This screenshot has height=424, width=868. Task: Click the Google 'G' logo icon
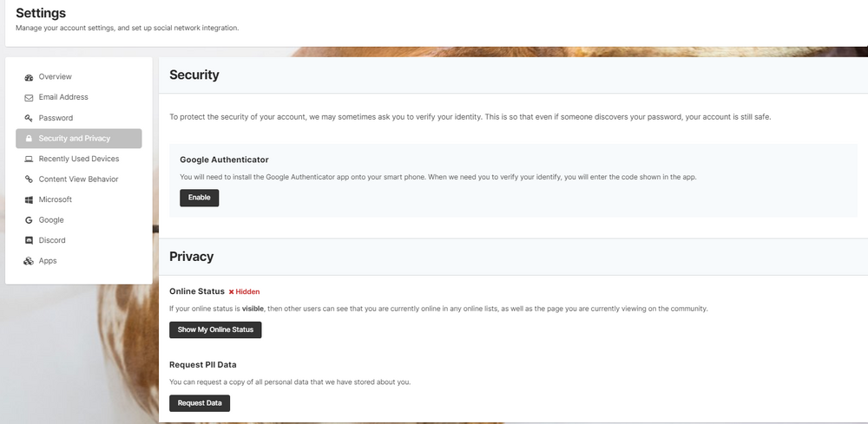pyautogui.click(x=29, y=220)
